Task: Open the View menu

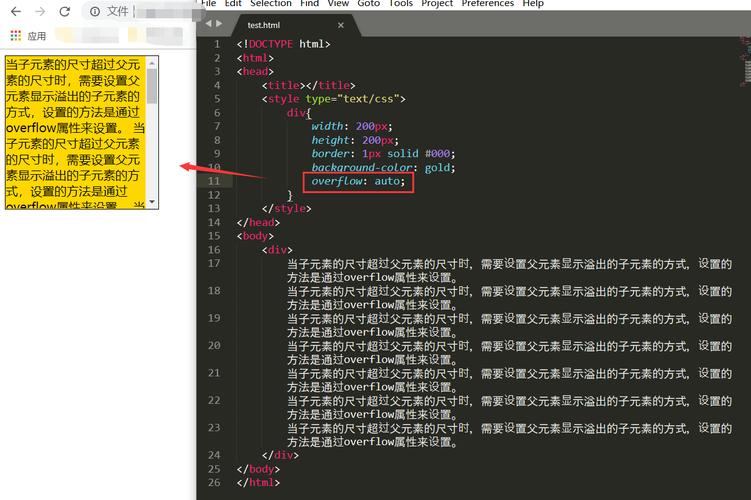Action: [338, 3]
